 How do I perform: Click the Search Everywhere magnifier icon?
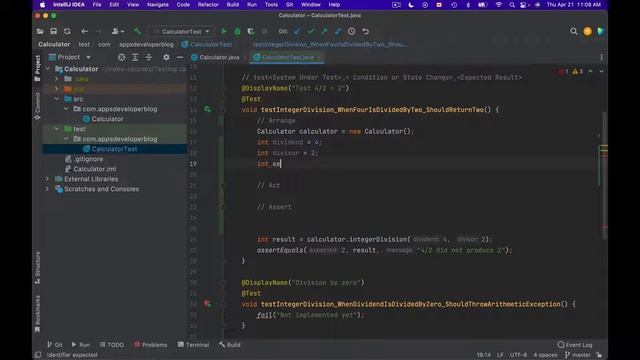574,31
